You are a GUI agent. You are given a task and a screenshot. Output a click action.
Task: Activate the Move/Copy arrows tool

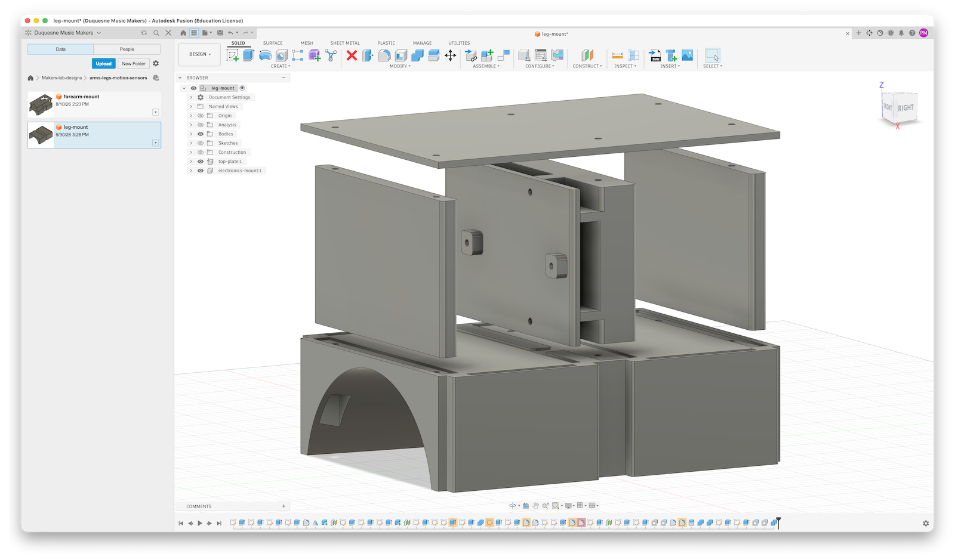[x=450, y=55]
